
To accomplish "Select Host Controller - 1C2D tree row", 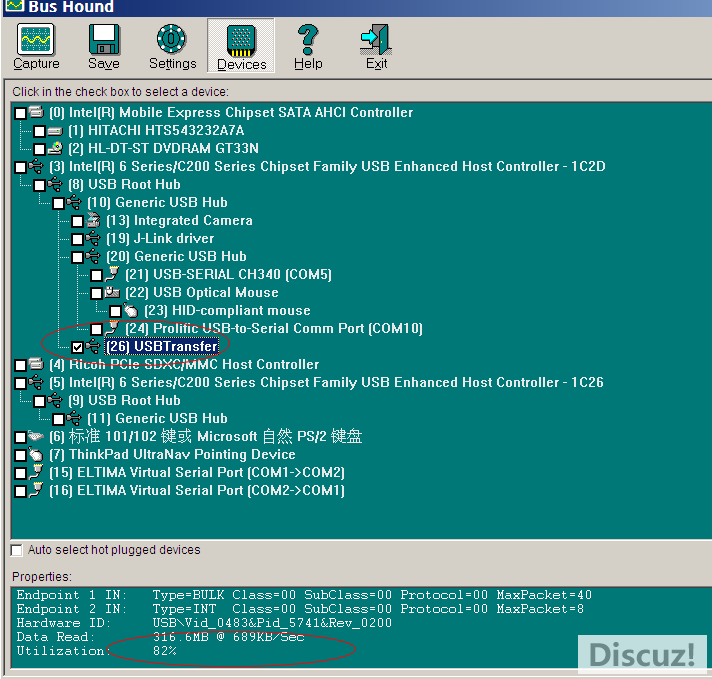I will tap(327, 166).
